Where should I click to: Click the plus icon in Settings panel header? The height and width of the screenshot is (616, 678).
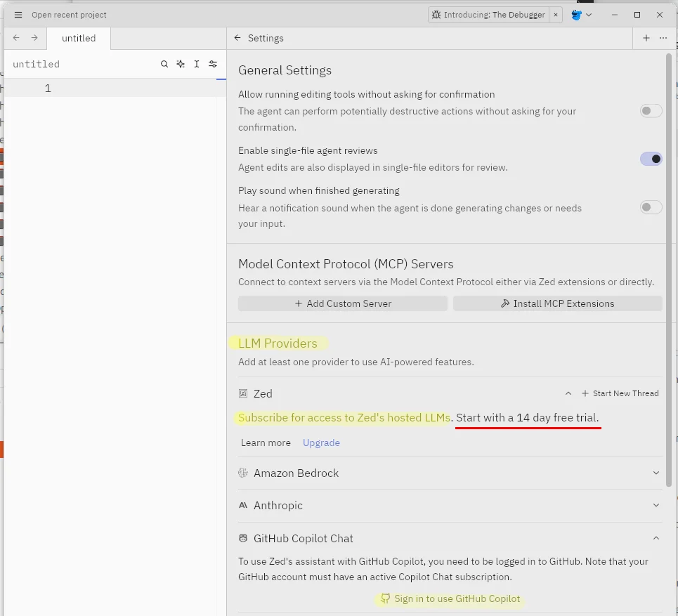point(646,38)
